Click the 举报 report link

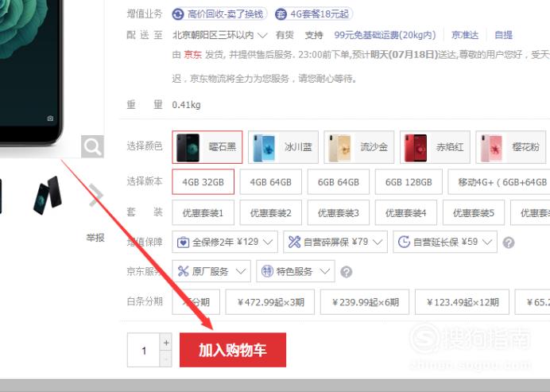95,238
